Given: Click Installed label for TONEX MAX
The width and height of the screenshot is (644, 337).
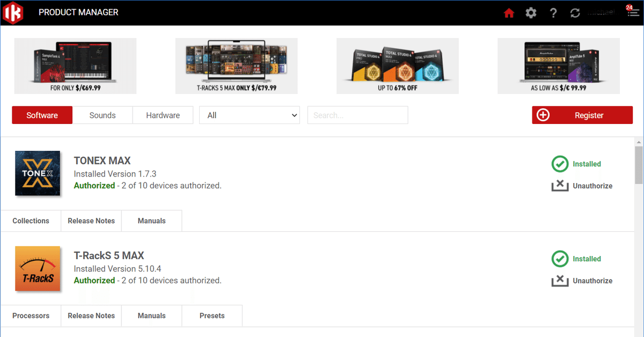Looking at the screenshot, I should pyautogui.click(x=587, y=164).
